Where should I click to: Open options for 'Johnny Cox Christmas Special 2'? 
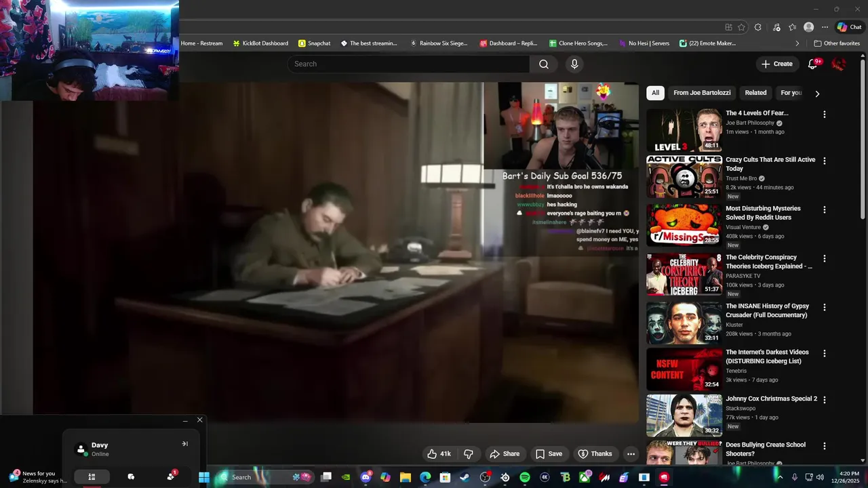[x=825, y=401]
